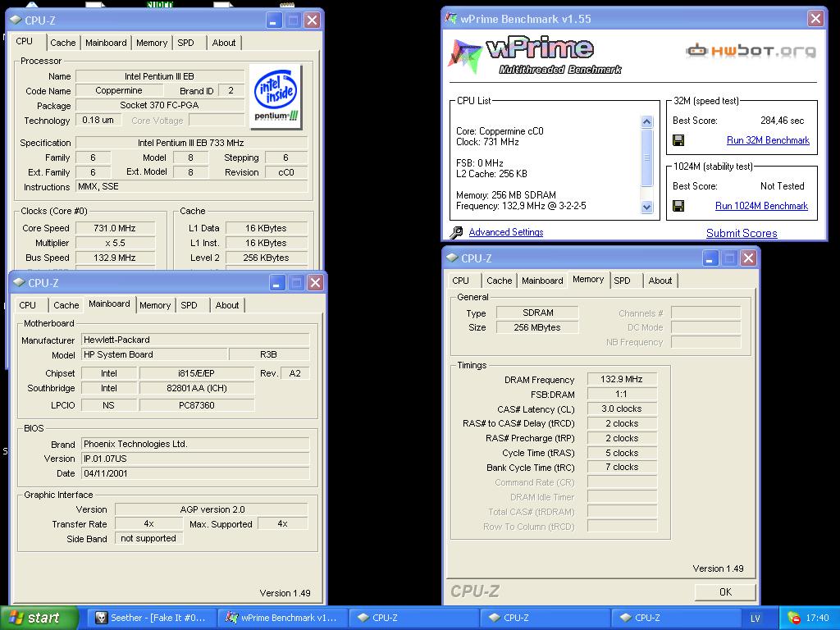Viewport: 840px width, 630px height.
Task: Open Cache tab in top CPU-Z window
Action: click(62, 43)
